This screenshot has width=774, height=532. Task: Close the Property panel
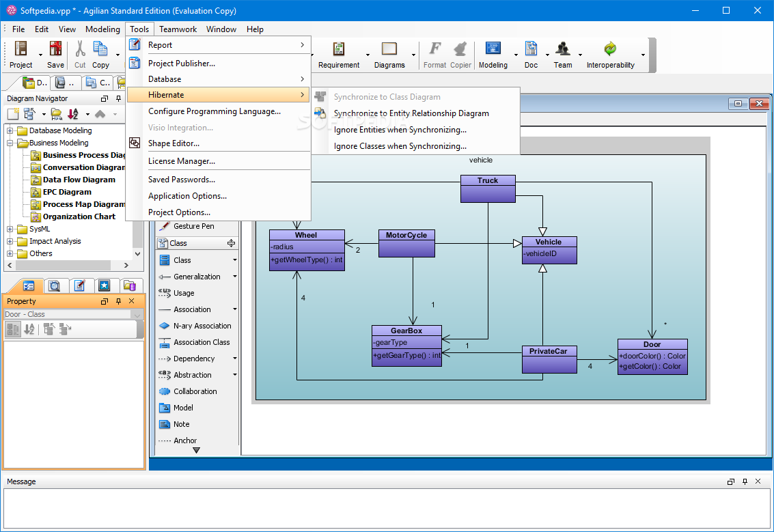(132, 301)
